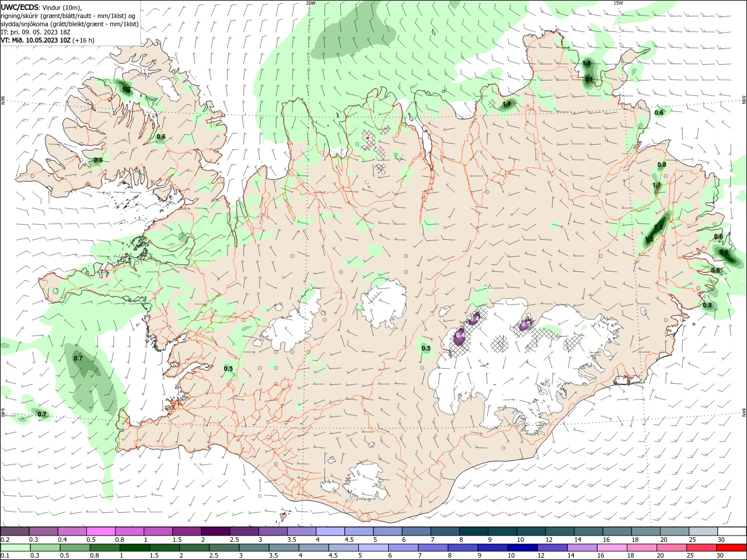The height and width of the screenshot is (560, 747).
Task: Click the dark purple swatch between 2 and 2.5, upper scale
Action: tap(215, 531)
